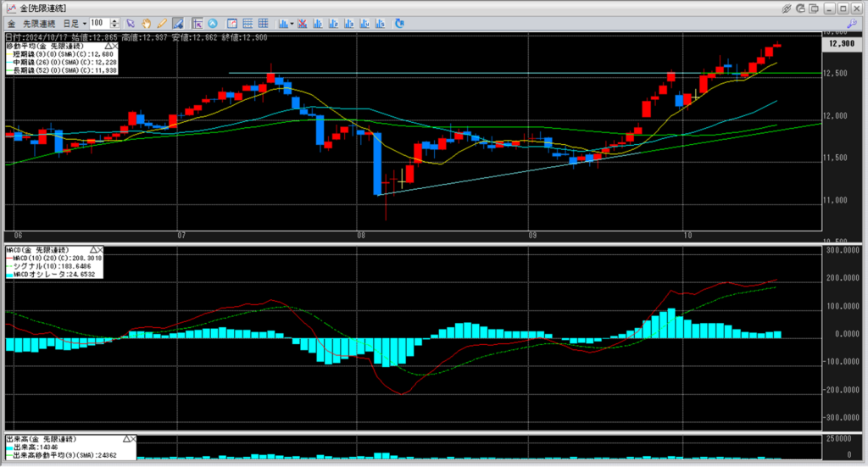
Task: Select the hand pan tool
Action: (x=146, y=23)
